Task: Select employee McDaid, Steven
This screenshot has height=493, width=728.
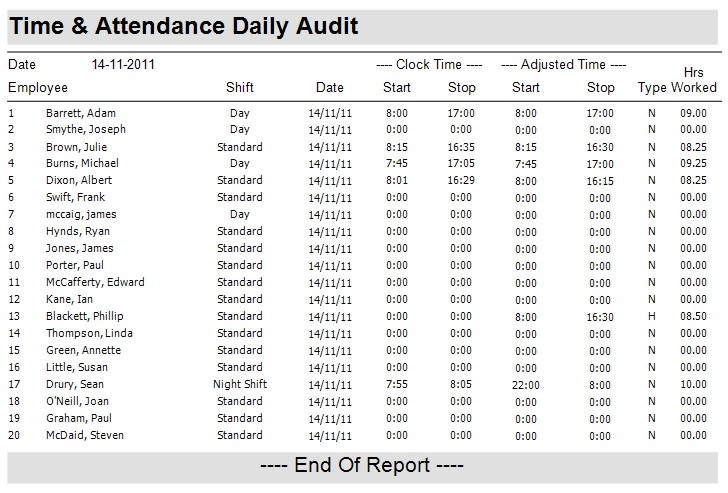Action: (86, 436)
